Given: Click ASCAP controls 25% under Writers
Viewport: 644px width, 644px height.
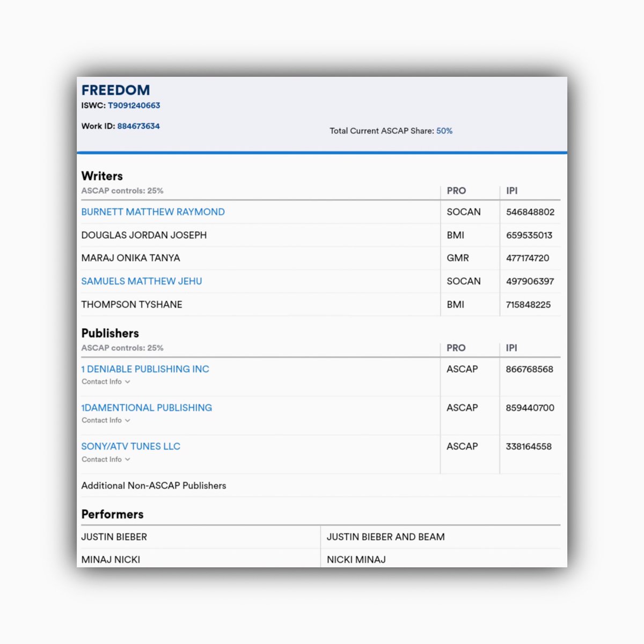Looking at the screenshot, I should (122, 191).
